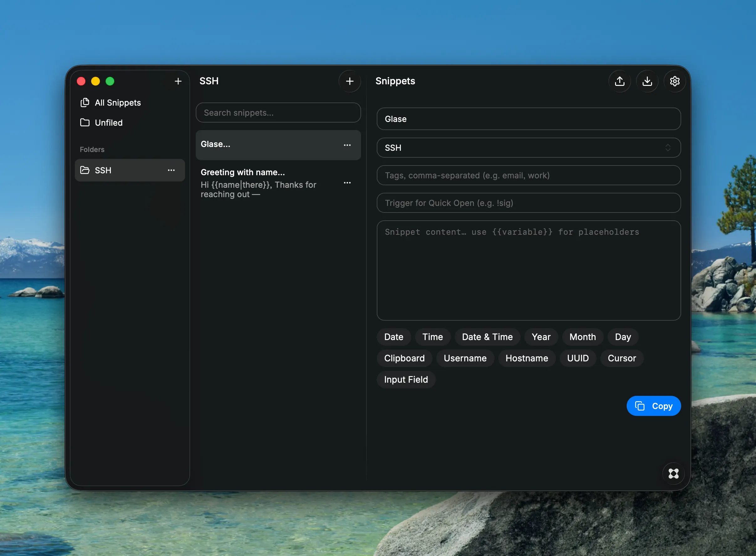This screenshot has width=756, height=556.
Task: Click the export (upload) icon
Action: click(619, 81)
